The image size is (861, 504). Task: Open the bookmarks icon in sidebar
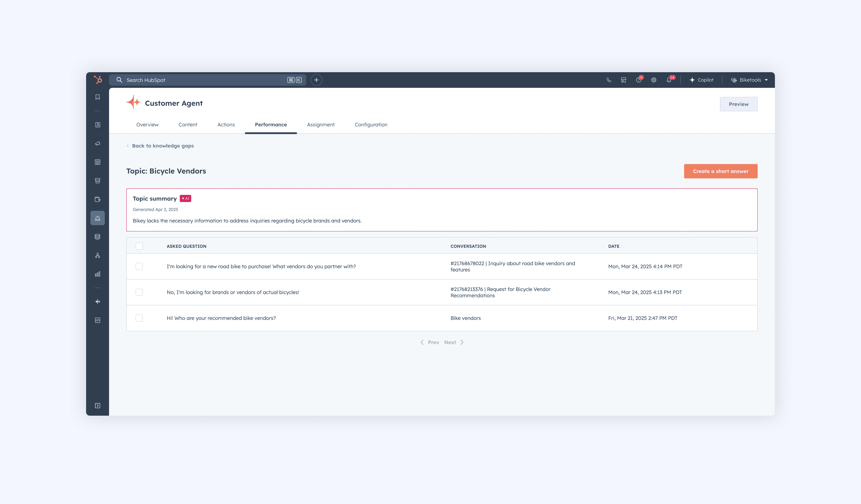pyautogui.click(x=97, y=97)
